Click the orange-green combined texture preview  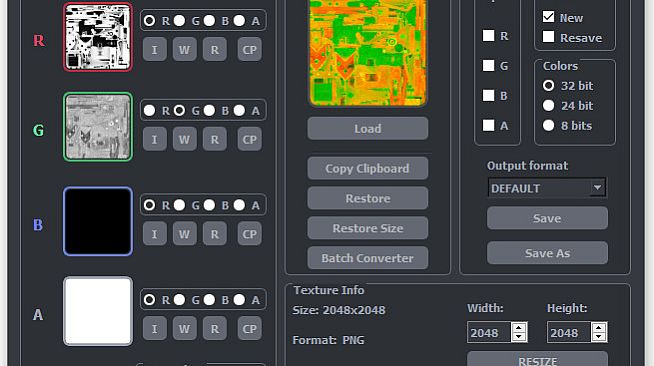pos(367,52)
